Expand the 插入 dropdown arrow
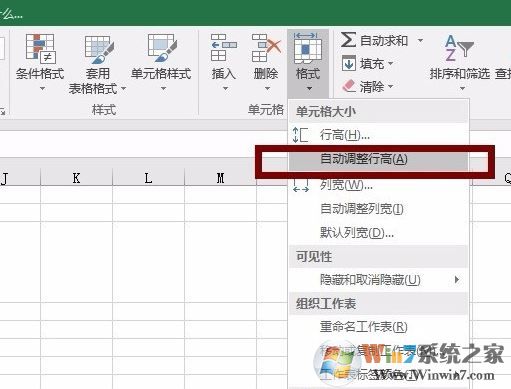 pos(225,89)
